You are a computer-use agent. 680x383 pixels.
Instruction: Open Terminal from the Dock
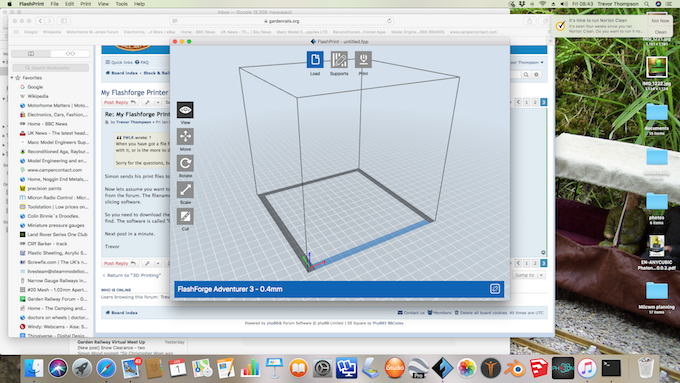(611, 368)
